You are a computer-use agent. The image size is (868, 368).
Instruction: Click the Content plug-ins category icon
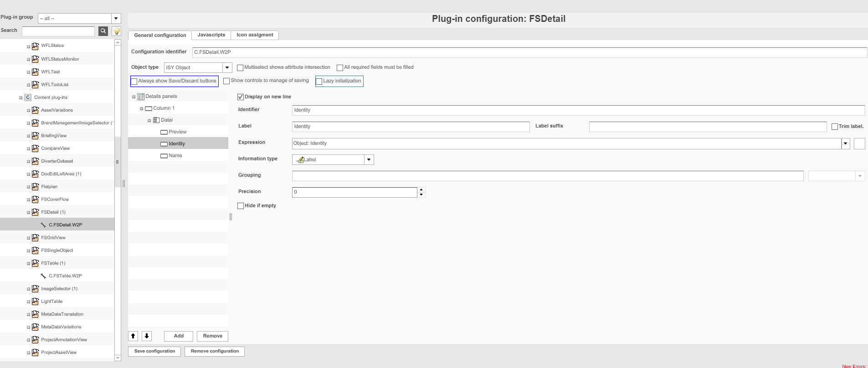click(x=28, y=97)
